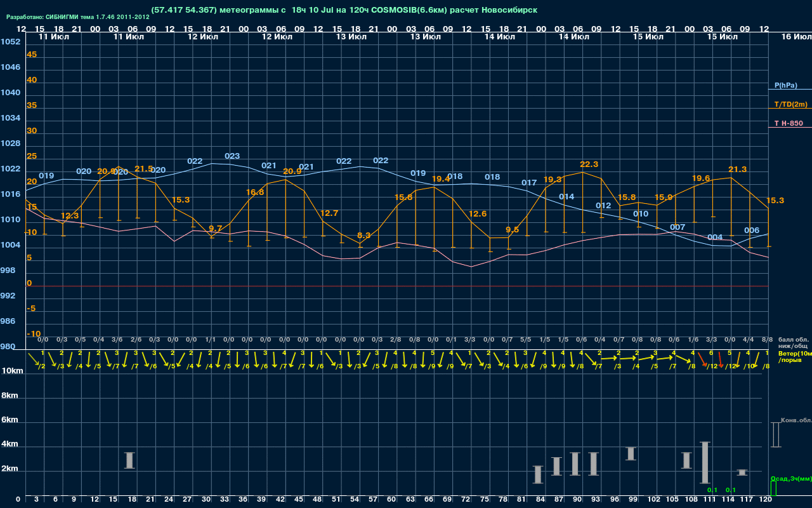Click the 3/6 cloud cover value
812x508 pixels.
pyautogui.click(x=118, y=340)
